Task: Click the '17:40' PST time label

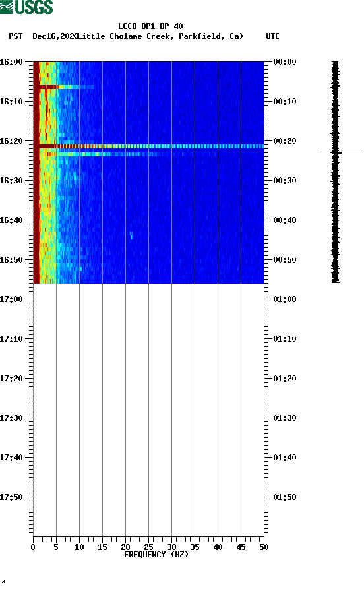Action: [11, 458]
